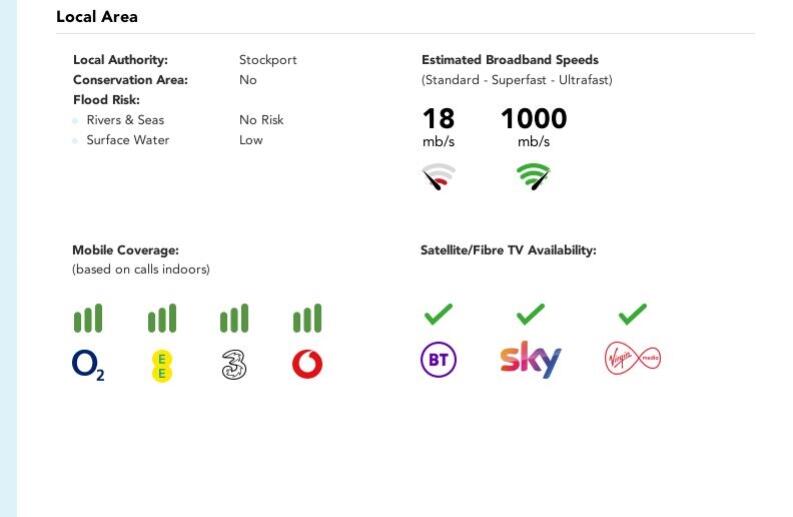
Task: Click the green checkmark above Sky
Action: click(530, 314)
